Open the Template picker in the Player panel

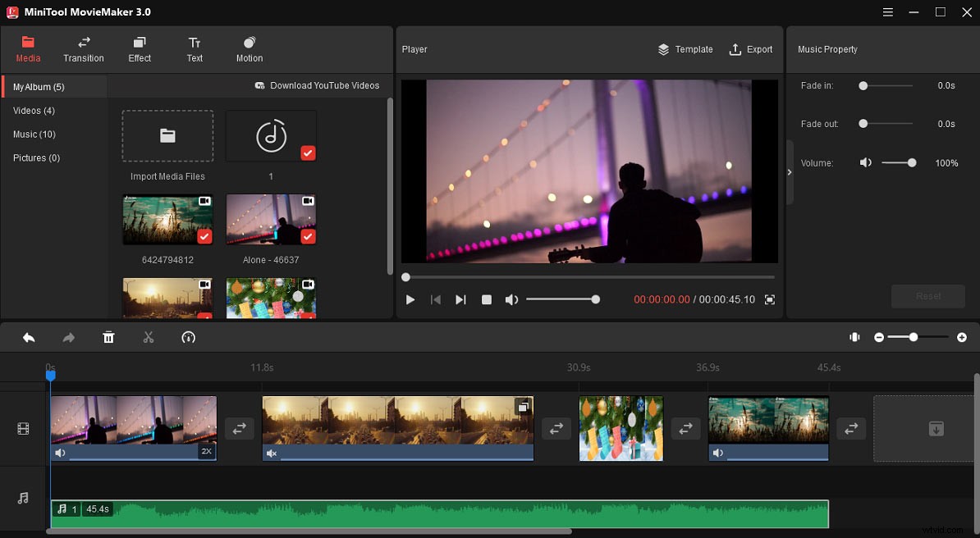click(685, 49)
